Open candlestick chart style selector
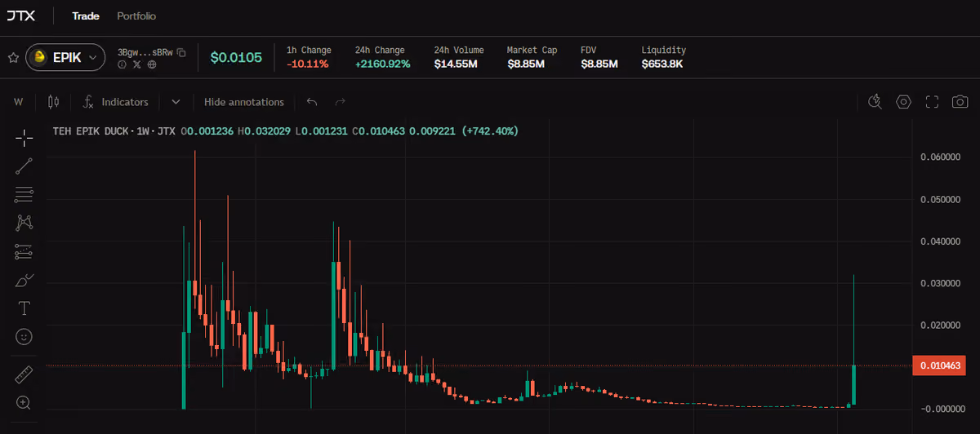The width and height of the screenshot is (980, 434). point(54,102)
